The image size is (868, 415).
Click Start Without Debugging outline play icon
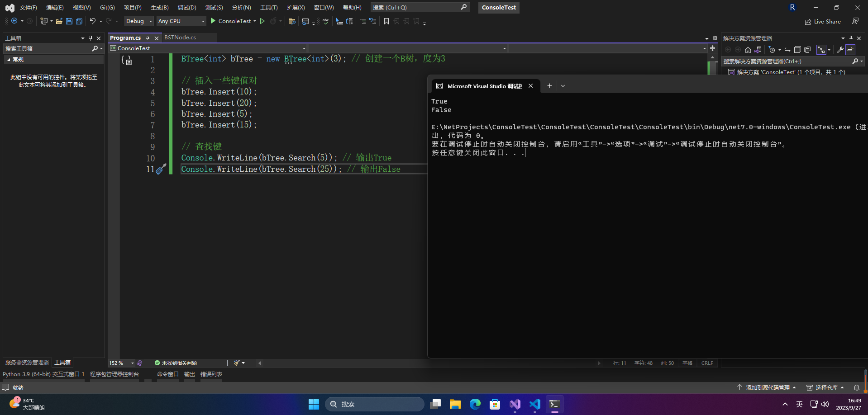(262, 21)
